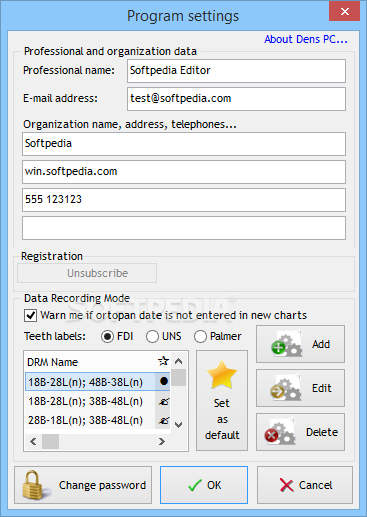Open the About Dens PC link
This screenshot has height=517, width=367.
coord(306,39)
